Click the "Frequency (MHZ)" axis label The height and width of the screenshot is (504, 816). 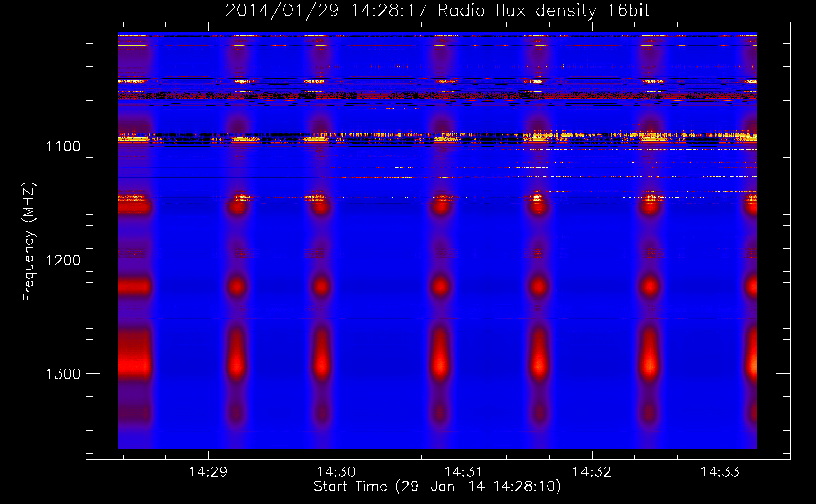click(x=29, y=242)
